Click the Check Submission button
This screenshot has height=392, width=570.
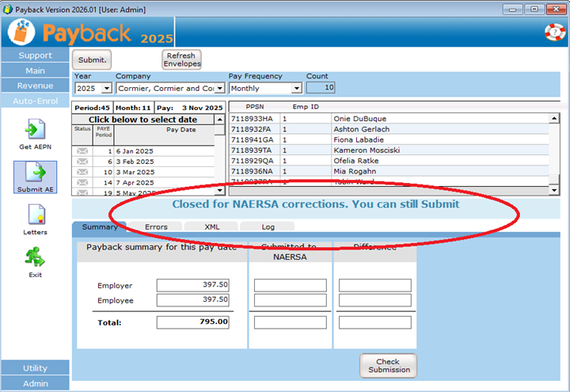(388, 366)
